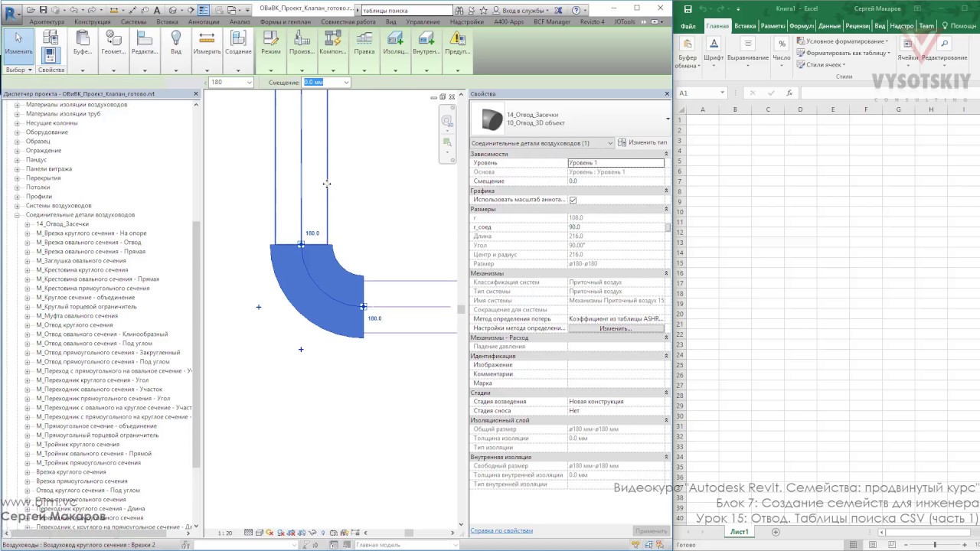Open the Данные tab in Excel

click(x=829, y=26)
